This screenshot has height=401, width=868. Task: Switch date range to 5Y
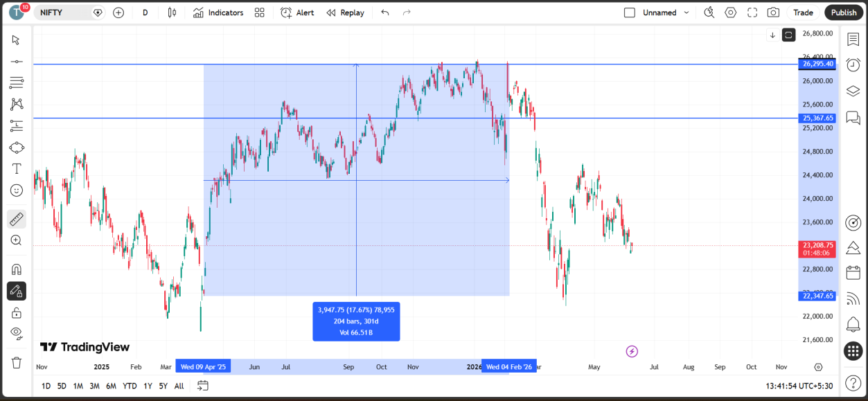[163, 386]
